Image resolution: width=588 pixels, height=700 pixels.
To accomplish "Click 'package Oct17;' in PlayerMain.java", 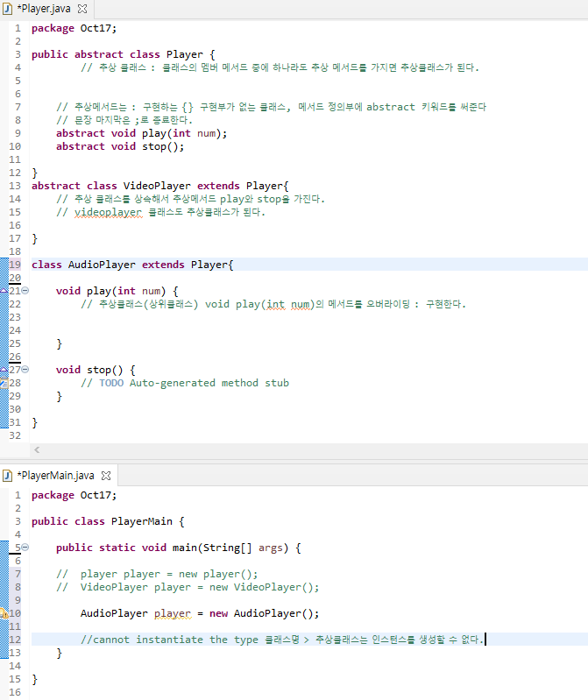I will click(74, 495).
